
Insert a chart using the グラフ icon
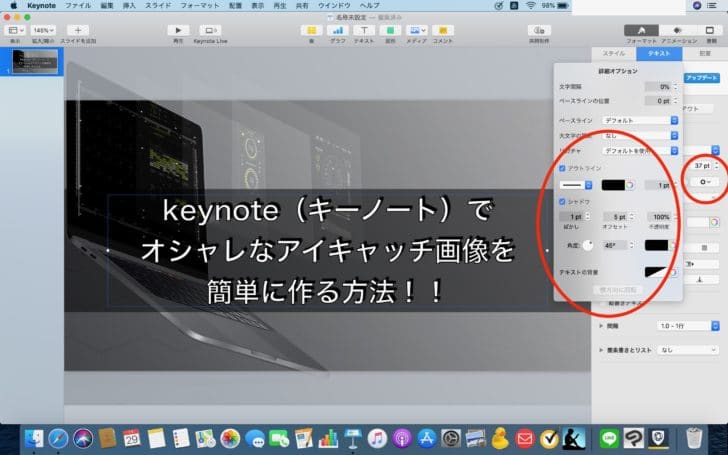338,30
